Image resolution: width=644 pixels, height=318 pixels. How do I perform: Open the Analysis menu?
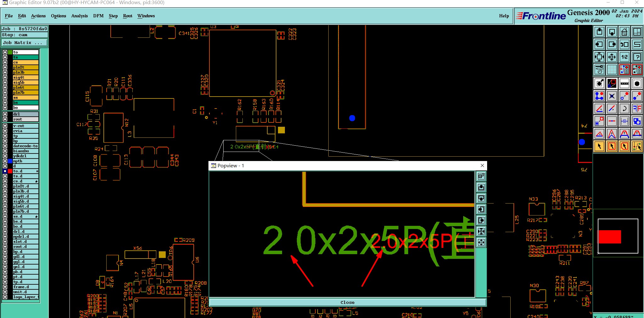click(80, 16)
